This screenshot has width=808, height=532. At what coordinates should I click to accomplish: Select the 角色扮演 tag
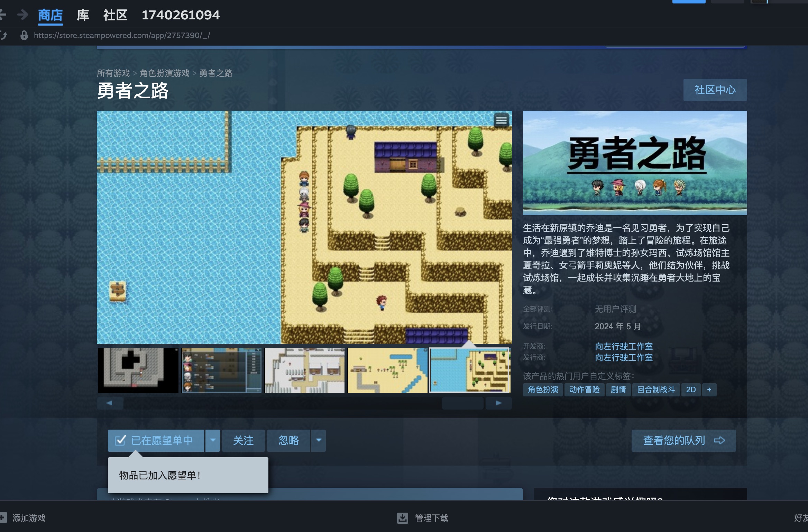tap(543, 390)
